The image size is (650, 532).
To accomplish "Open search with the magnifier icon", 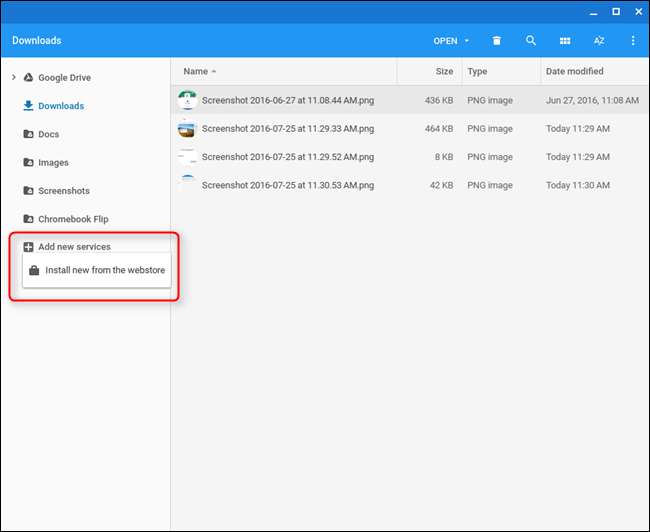I will (x=531, y=41).
